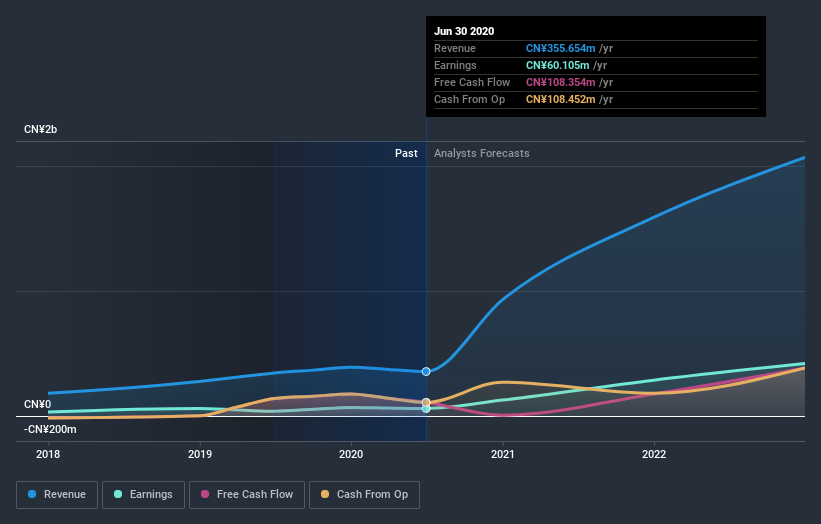Click the 2022 x-axis label
Screen dimensions: 821x524
[x=654, y=454]
